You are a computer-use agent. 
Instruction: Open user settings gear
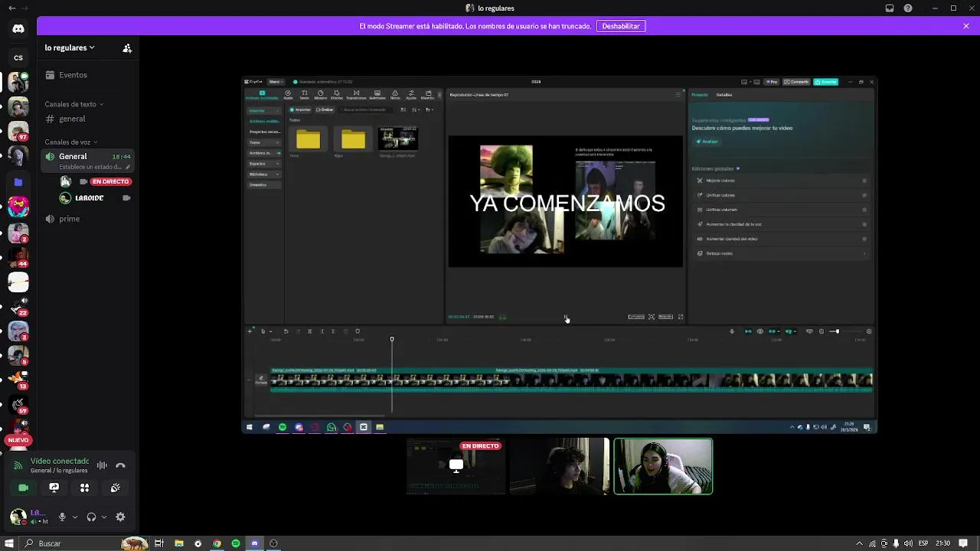[x=120, y=517]
